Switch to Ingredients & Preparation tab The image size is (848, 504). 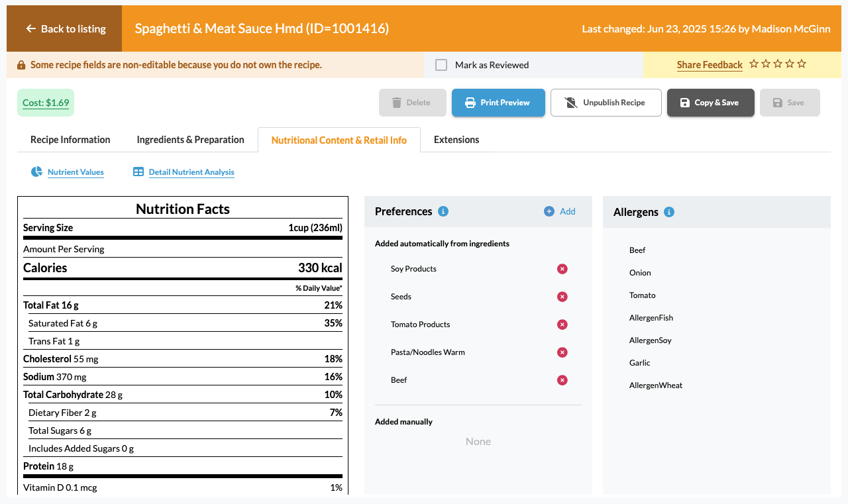point(190,140)
